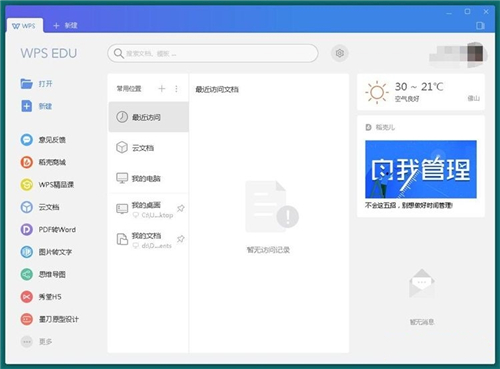Click the recent documents heading

(x=217, y=89)
